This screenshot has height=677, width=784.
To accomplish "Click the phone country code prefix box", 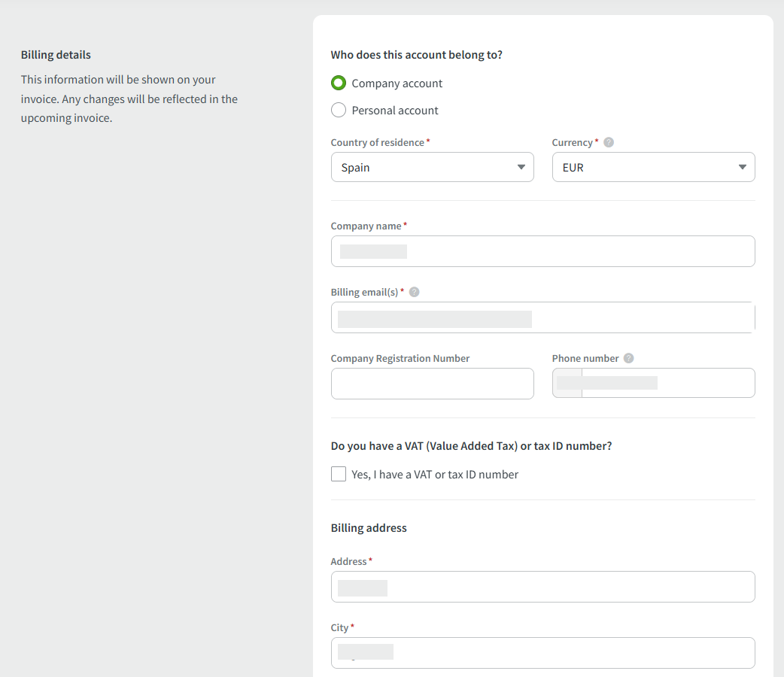I will tap(567, 383).
